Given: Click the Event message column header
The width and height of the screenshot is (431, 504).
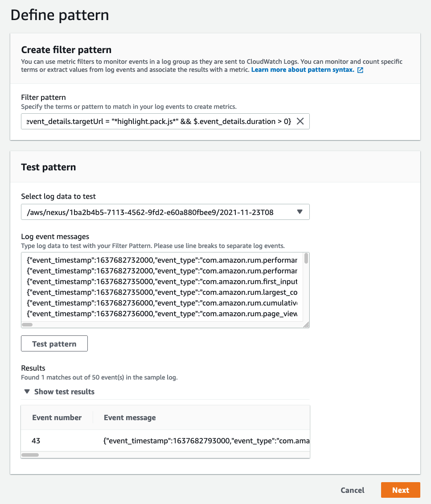Looking at the screenshot, I should pos(129,417).
